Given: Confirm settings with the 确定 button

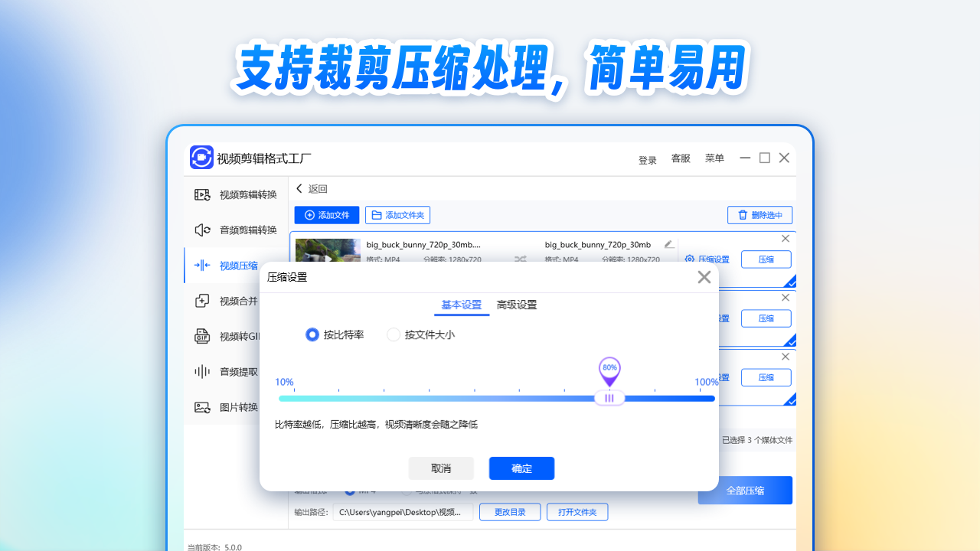Looking at the screenshot, I should pos(521,468).
